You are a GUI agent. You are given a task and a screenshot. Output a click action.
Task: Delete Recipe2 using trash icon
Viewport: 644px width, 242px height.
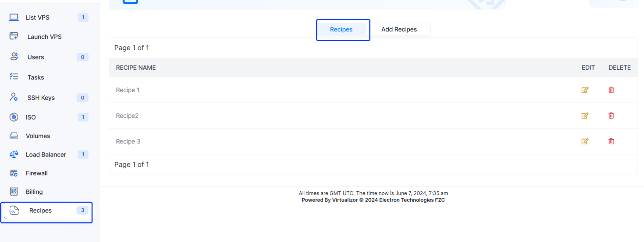(611, 116)
